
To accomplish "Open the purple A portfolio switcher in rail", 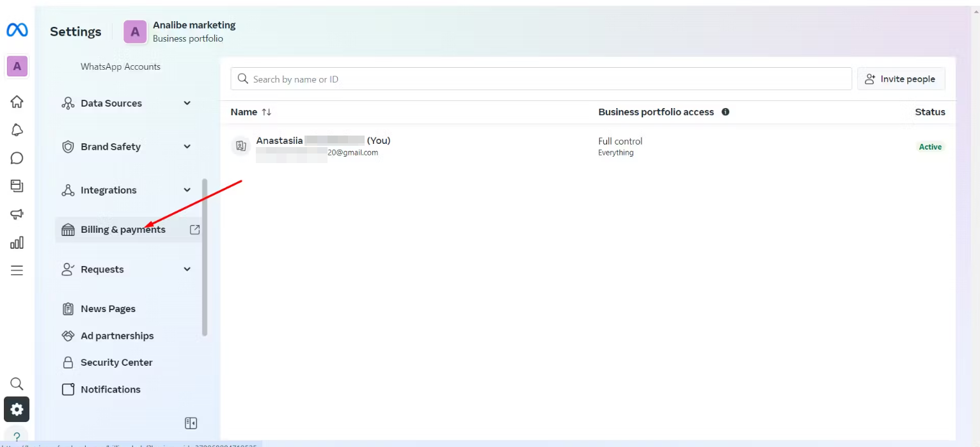I will 17,66.
